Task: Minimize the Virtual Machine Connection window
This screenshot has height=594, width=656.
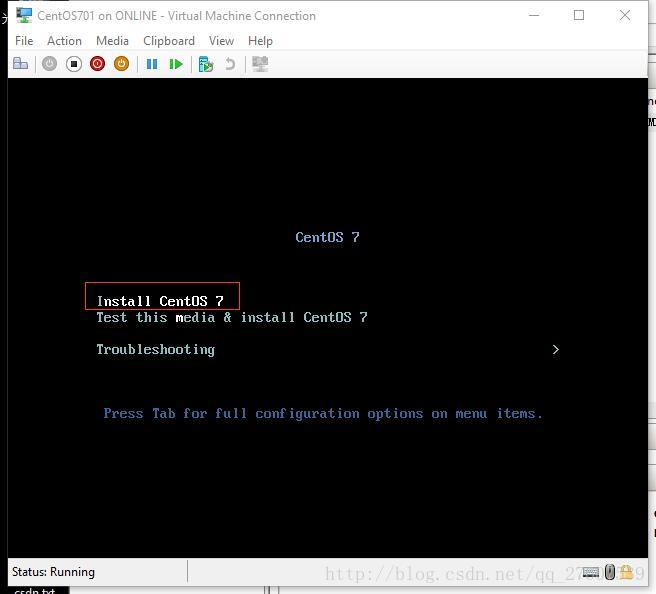Action: pos(534,15)
